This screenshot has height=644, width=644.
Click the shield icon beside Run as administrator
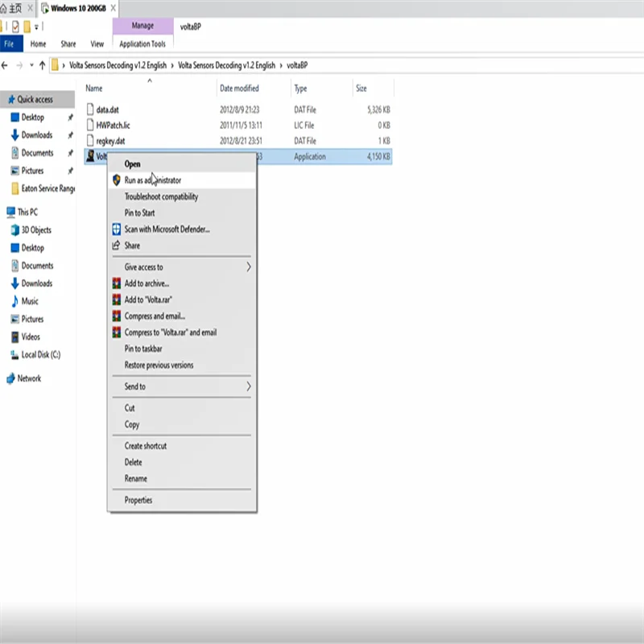click(x=117, y=180)
